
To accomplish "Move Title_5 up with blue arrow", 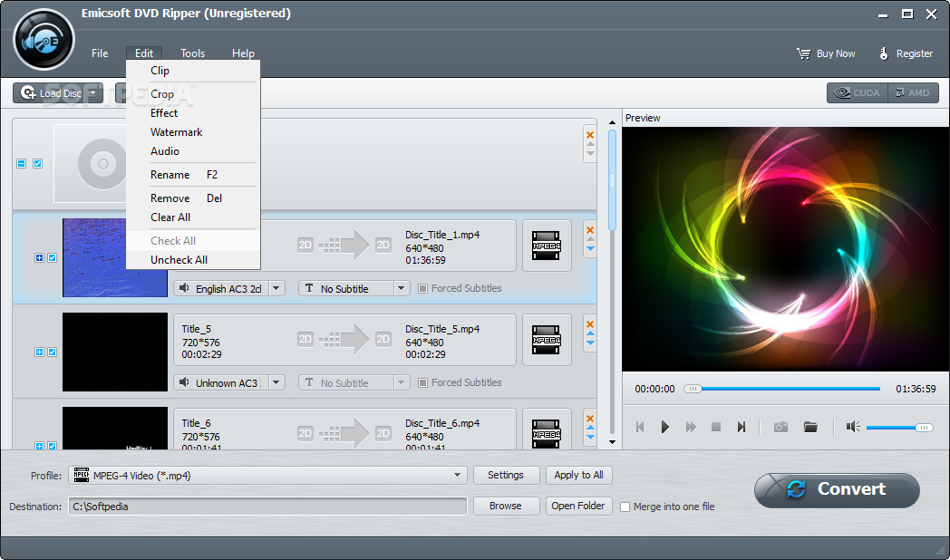I will [590, 333].
